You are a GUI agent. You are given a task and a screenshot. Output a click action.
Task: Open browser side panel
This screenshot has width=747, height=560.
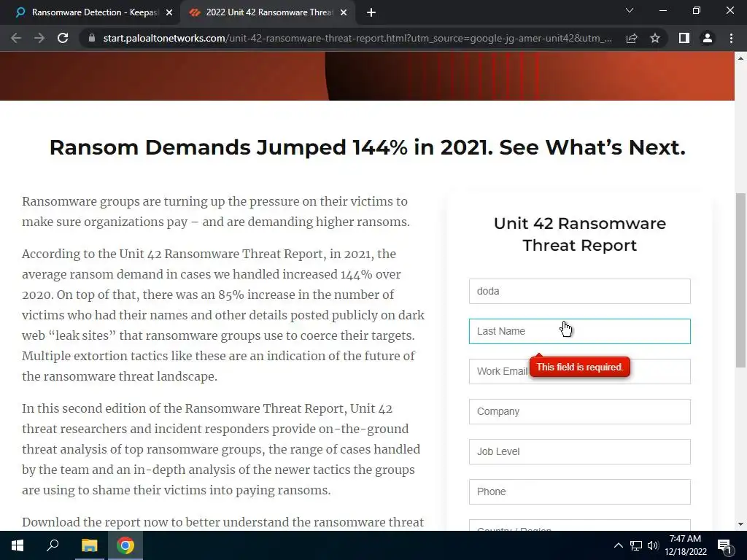click(684, 38)
